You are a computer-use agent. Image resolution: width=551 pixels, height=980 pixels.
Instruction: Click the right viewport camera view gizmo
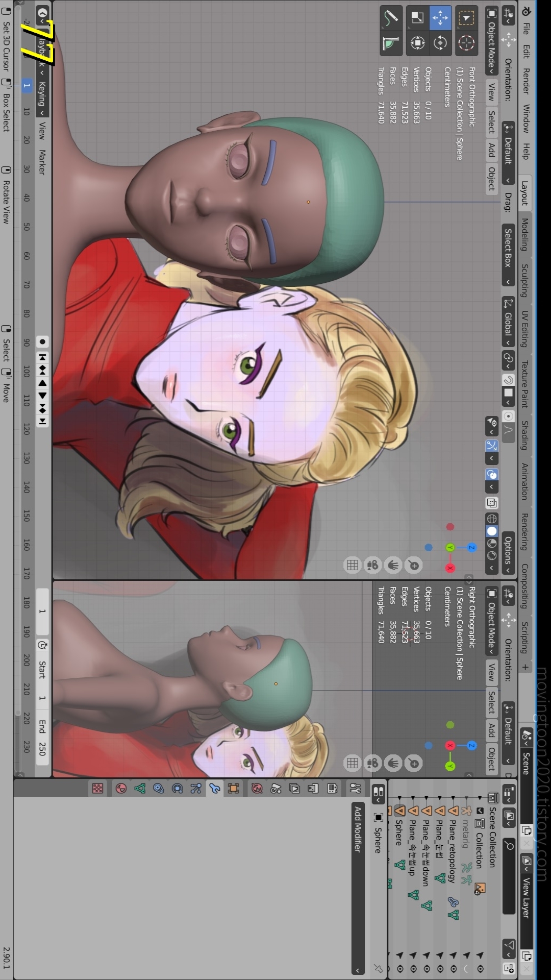(x=373, y=763)
